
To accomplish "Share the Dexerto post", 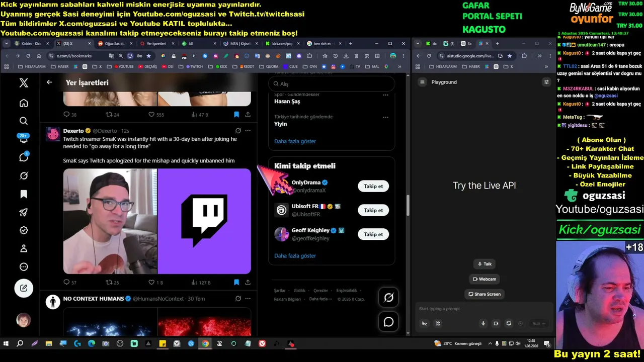I will tap(248, 283).
